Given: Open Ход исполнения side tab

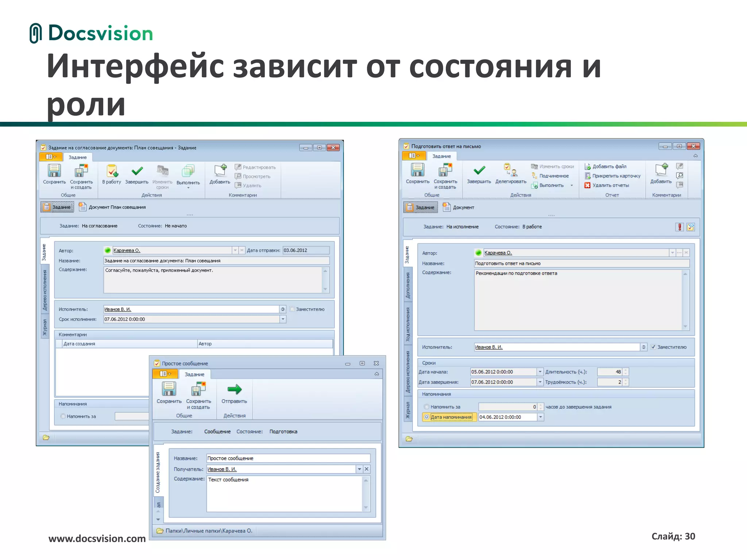Looking at the screenshot, I should (408, 324).
